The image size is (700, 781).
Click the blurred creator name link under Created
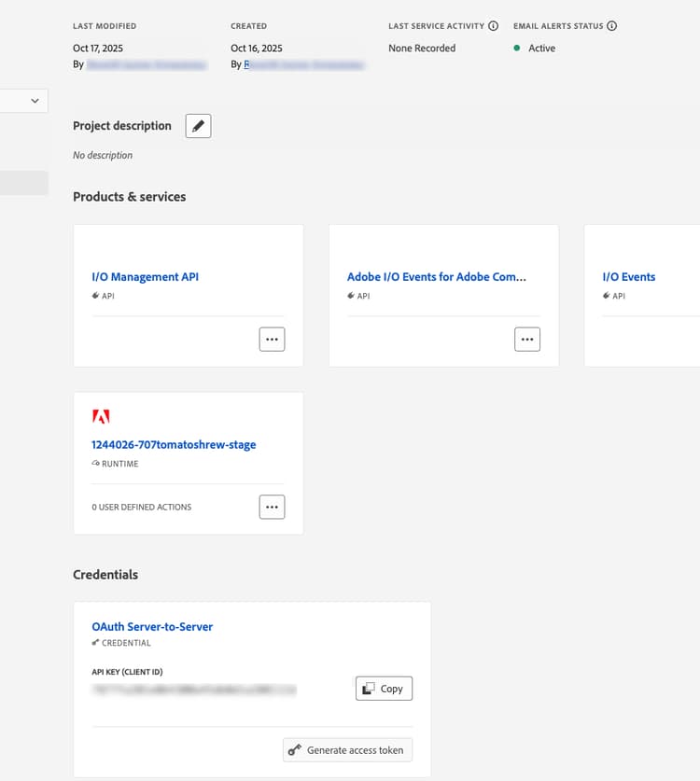tap(304, 64)
